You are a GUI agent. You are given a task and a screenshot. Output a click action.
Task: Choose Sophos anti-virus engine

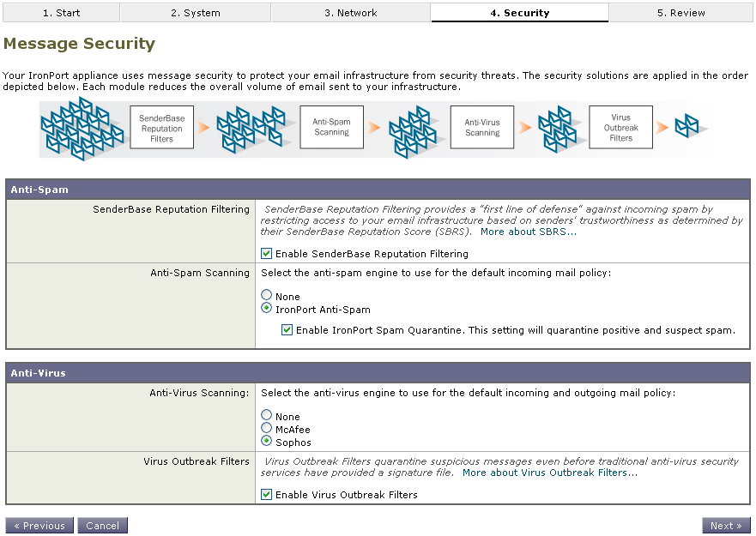tap(266, 441)
